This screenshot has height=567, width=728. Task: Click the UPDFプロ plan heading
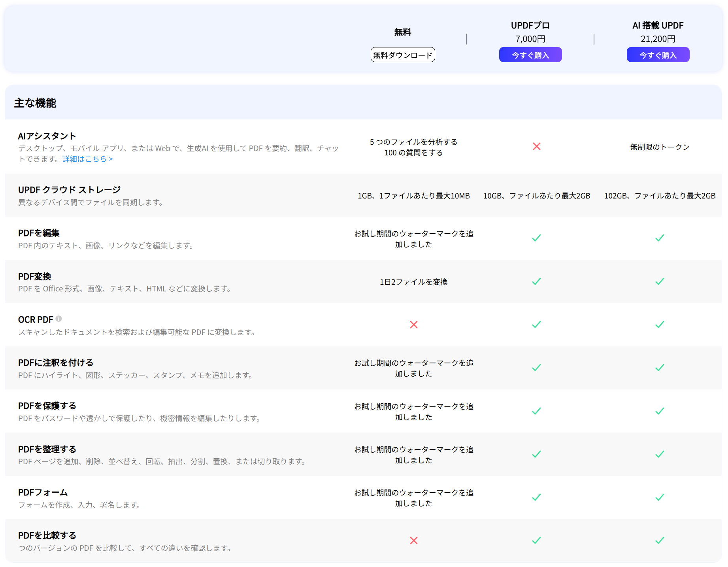[530, 25]
